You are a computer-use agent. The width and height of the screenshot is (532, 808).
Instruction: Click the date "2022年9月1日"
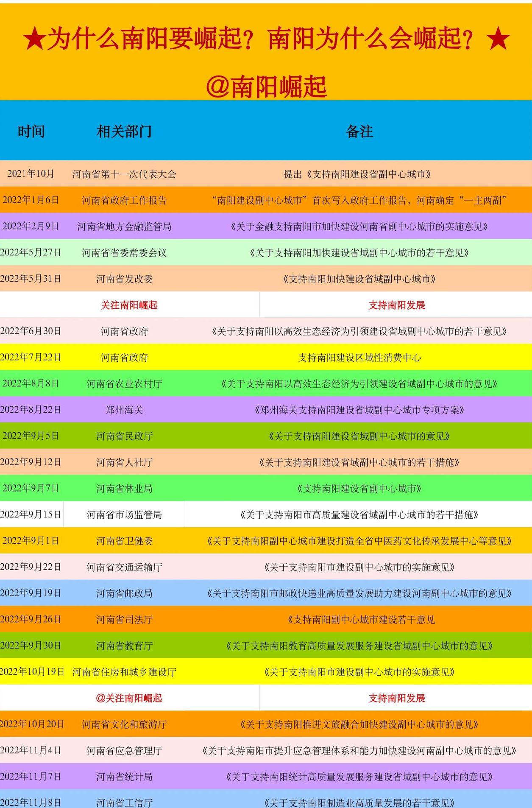[31, 541]
